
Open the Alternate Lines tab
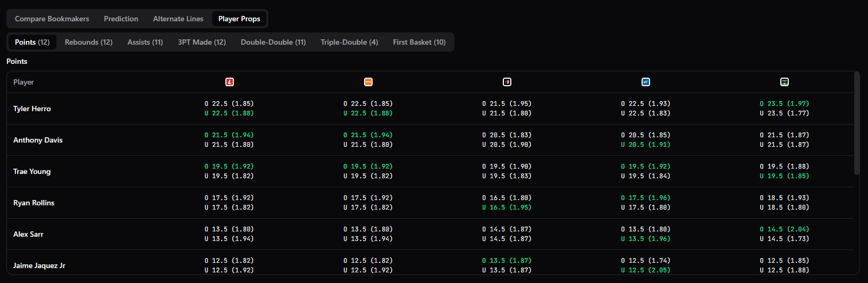(178, 19)
